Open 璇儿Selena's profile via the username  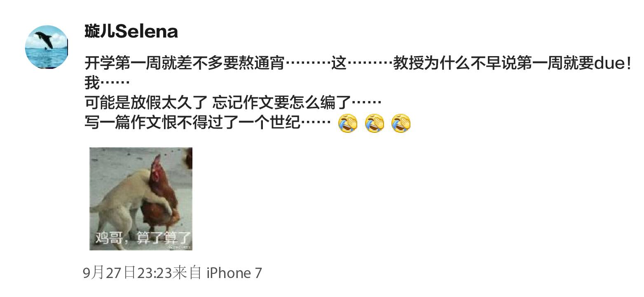pos(131,32)
